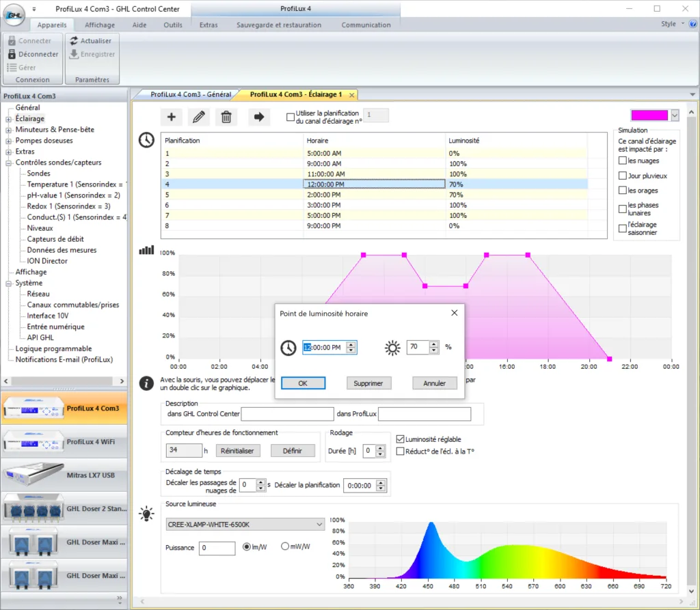Click the trash delete icon
This screenshot has height=610, width=700.
click(x=226, y=117)
